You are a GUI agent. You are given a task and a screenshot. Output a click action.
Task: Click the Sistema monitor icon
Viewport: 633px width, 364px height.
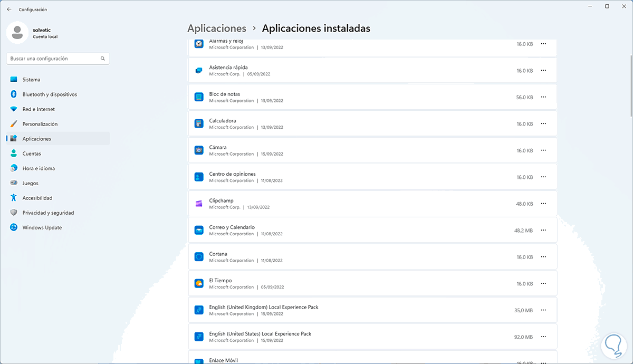(14, 80)
